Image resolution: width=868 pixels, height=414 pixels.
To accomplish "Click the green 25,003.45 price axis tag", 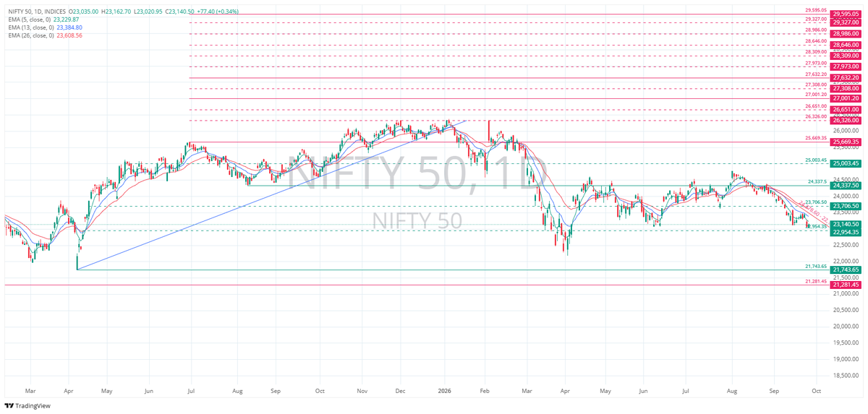I will [x=846, y=163].
